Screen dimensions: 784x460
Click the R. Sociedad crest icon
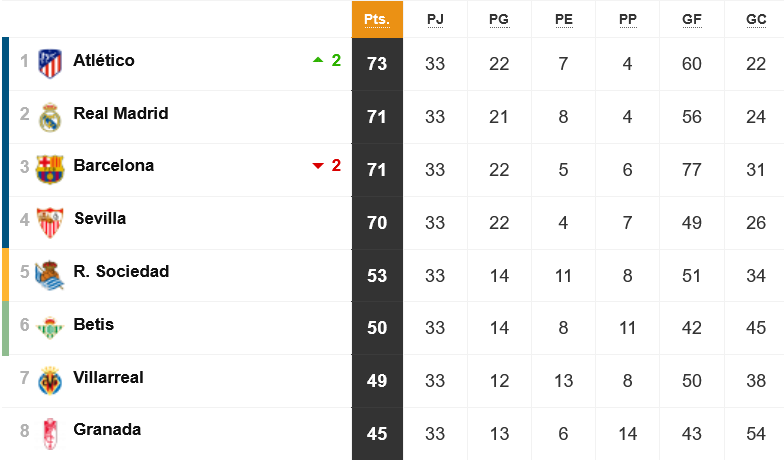(50, 275)
